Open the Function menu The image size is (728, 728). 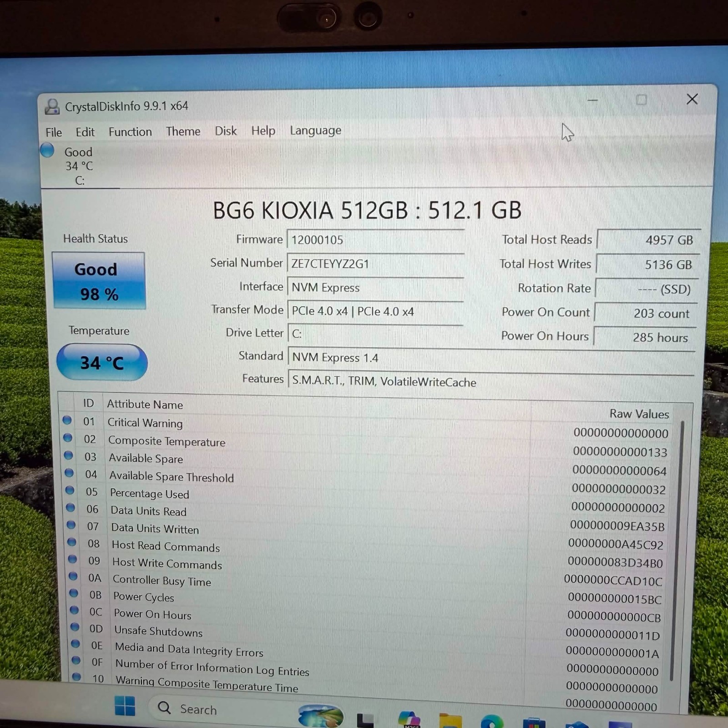point(130,131)
